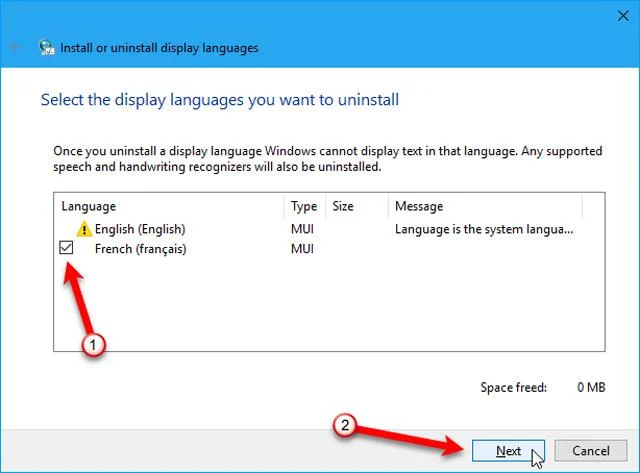Viewport: 640px width, 473px height.
Task: Sort by the Message column header
Action: [x=485, y=206]
